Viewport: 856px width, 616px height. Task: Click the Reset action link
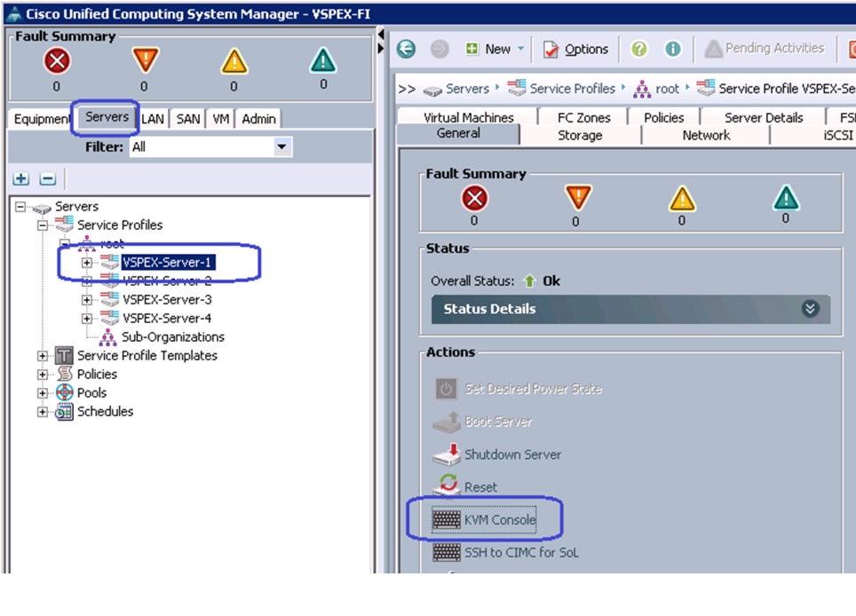[x=480, y=487]
